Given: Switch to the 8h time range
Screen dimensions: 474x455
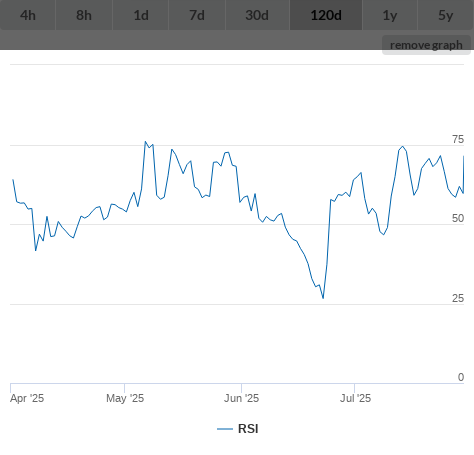Looking at the screenshot, I should [x=84, y=15].
